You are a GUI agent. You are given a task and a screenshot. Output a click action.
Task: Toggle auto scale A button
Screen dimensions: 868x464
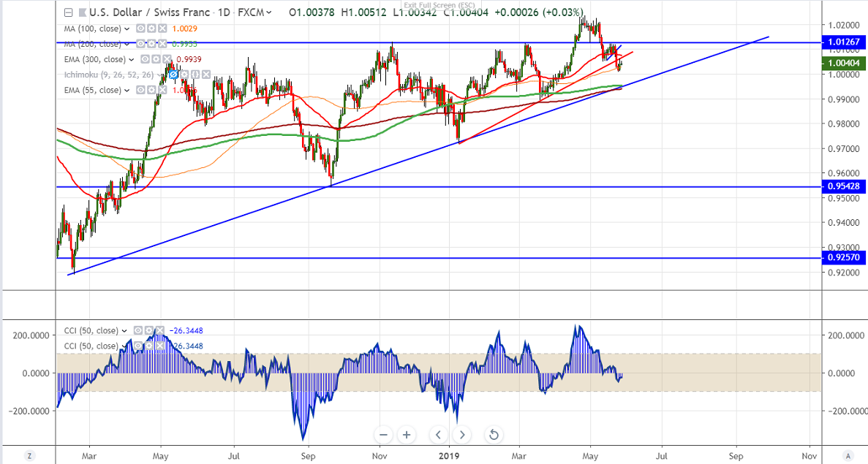click(x=847, y=456)
